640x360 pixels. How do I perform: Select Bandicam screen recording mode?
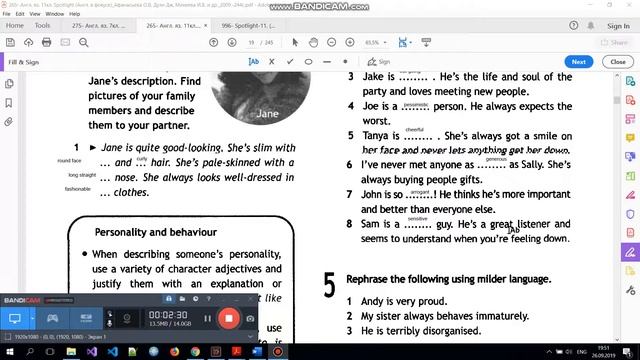[x=15, y=318]
